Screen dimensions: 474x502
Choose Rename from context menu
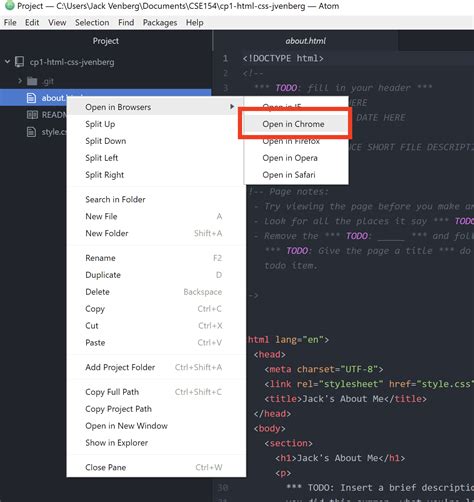[156, 258]
